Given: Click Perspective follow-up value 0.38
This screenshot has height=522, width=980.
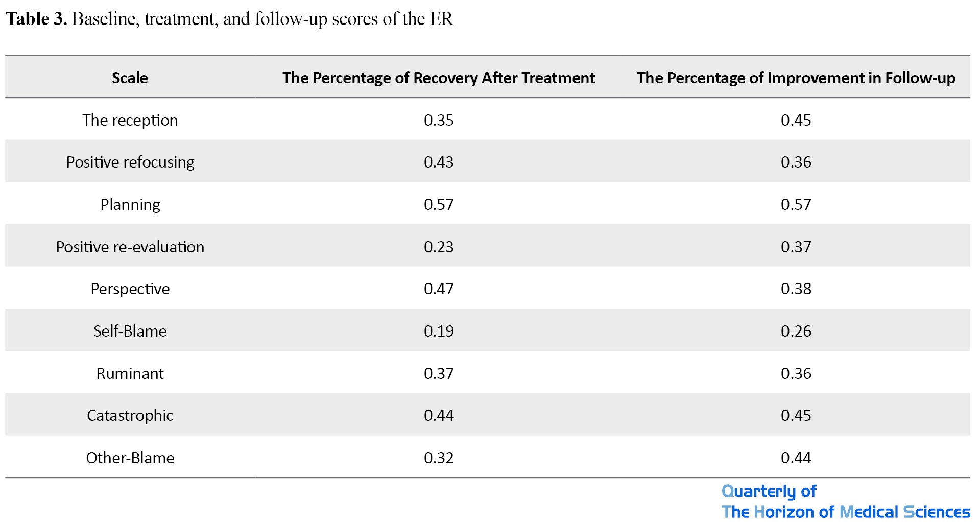Looking at the screenshot, I should [x=796, y=289].
